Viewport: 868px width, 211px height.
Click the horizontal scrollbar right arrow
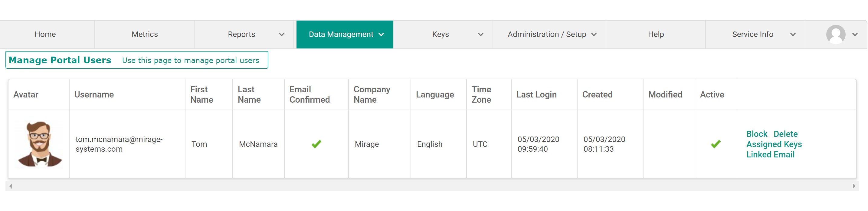(x=853, y=186)
